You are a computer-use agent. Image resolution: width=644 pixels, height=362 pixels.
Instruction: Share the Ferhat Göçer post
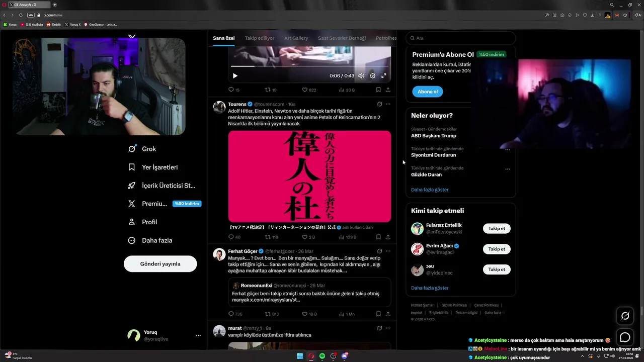[388, 314]
